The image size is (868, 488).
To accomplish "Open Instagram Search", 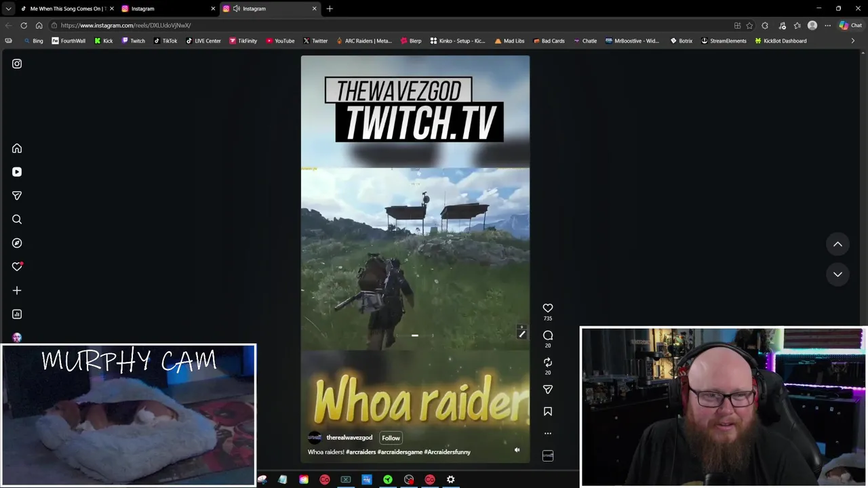I will click(17, 220).
